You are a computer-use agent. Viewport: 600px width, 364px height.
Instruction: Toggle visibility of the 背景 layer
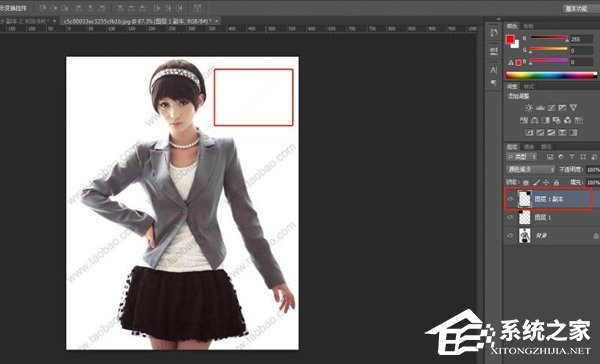point(510,235)
